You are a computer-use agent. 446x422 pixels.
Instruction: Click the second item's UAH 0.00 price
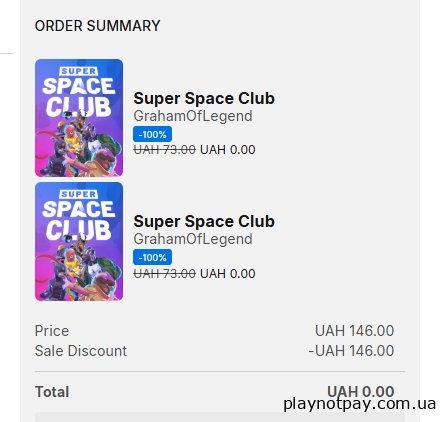(x=228, y=274)
